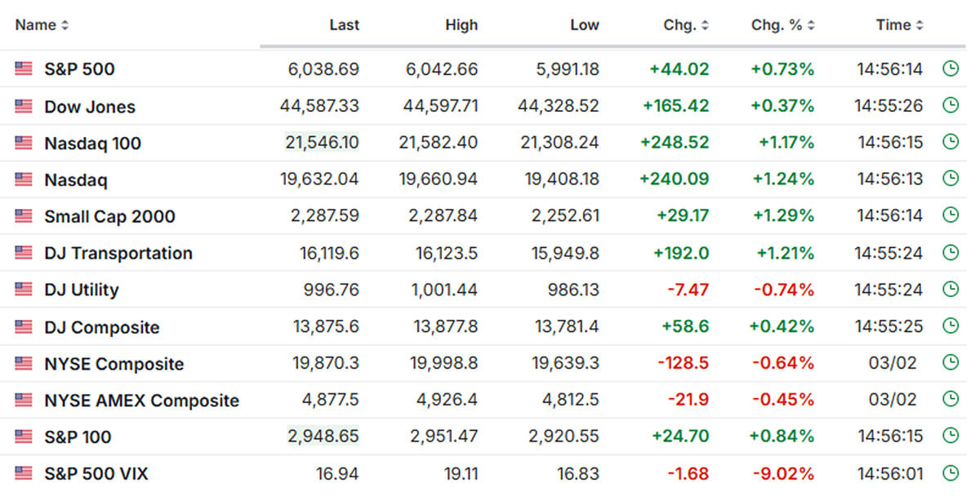Select the NYSE AMEX Composite link
Screen dimensions: 980x501
pyautogui.click(x=141, y=401)
